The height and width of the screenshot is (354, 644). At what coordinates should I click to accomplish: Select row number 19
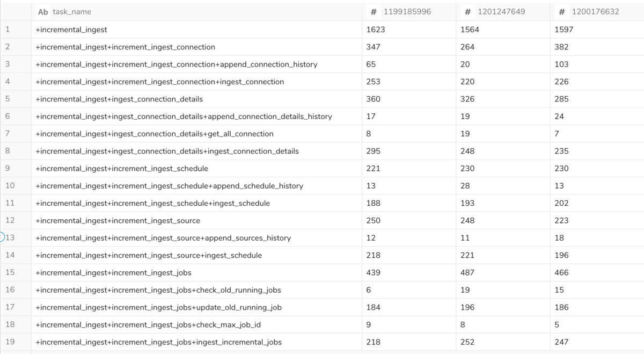[10, 342]
